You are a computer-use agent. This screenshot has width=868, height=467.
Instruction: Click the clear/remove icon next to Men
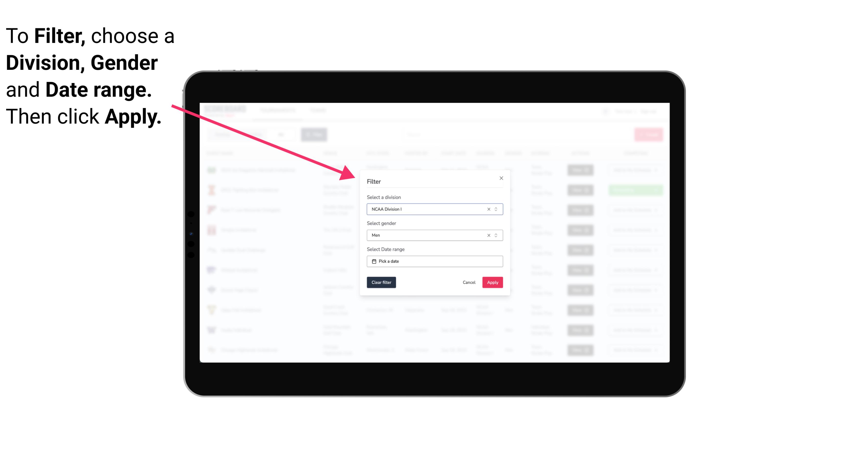pyautogui.click(x=488, y=235)
